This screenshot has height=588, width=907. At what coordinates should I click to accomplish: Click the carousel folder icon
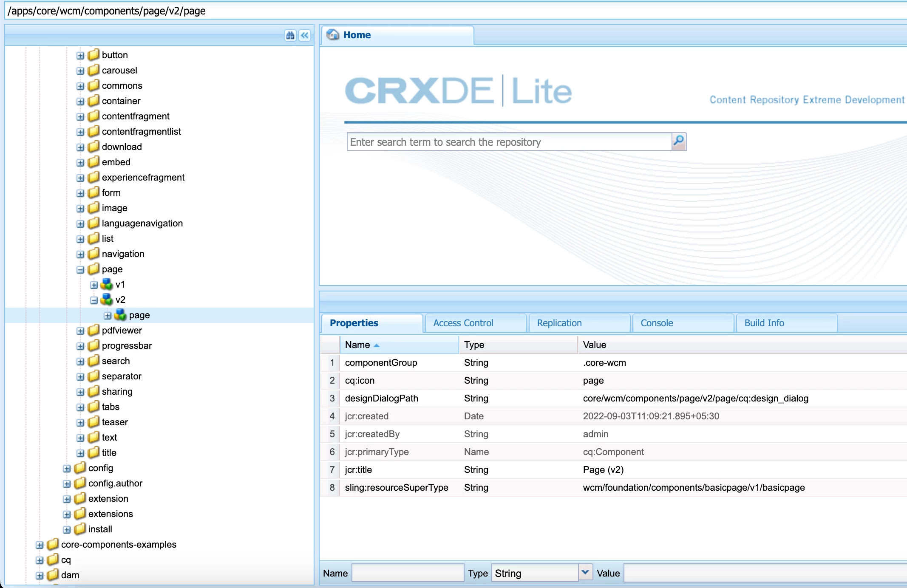click(x=94, y=70)
